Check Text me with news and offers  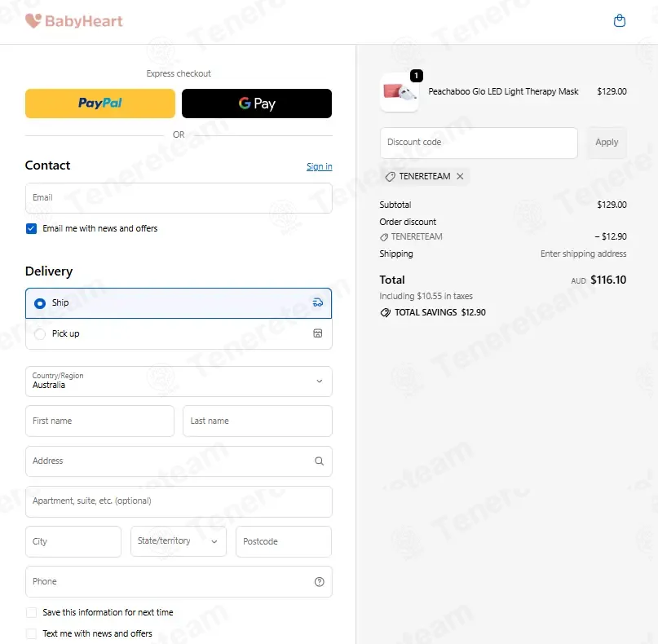(31, 633)
